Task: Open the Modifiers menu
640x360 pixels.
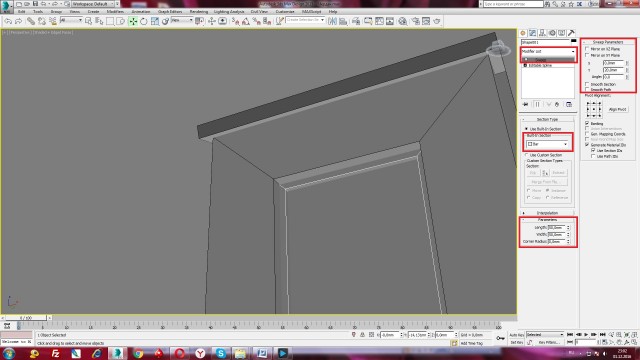Action: pos(115,11)
